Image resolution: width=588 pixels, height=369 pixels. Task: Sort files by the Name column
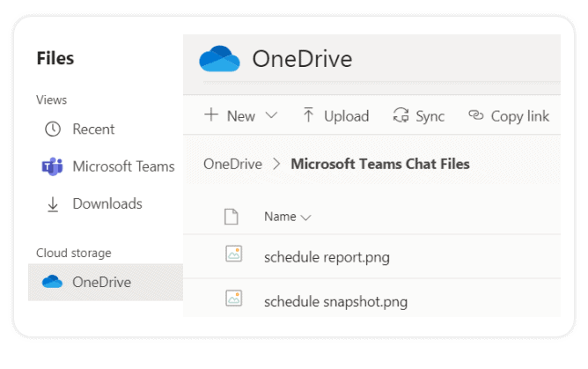280,217
